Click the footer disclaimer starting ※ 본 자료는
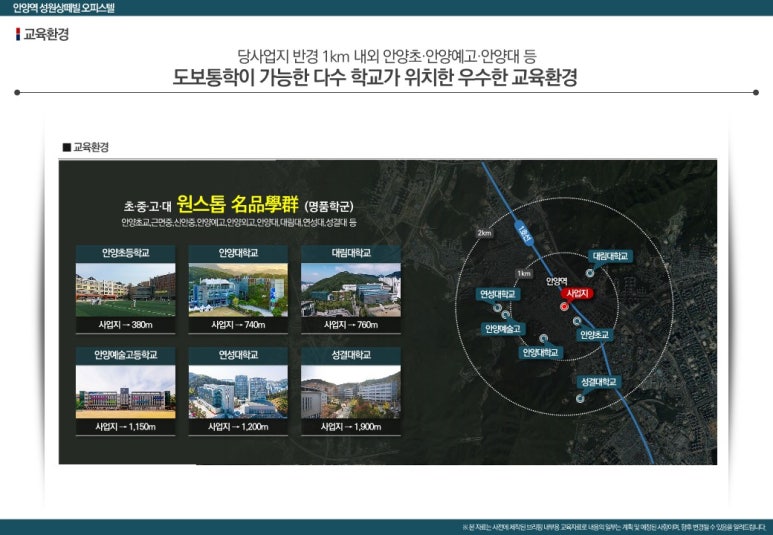This screenshot has width=773, height=535. pos(616,527)
